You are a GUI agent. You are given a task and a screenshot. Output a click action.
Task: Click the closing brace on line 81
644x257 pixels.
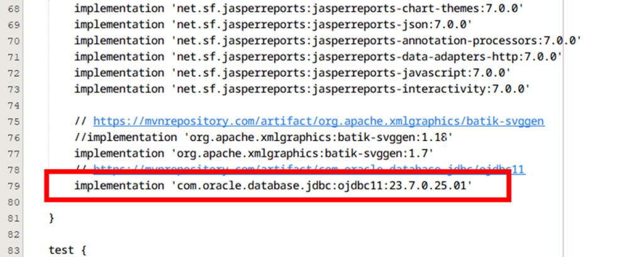pos(52,218)
